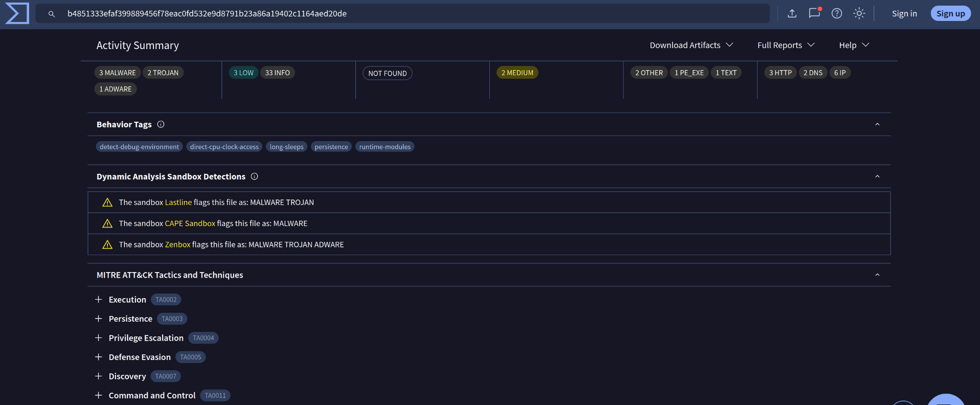Click the 3 MALWARE badge

click(118, 73)
